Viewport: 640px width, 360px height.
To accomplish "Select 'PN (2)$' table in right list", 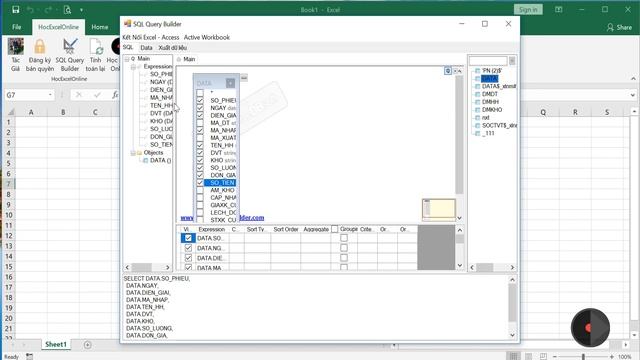I will (x=491, y=71).
